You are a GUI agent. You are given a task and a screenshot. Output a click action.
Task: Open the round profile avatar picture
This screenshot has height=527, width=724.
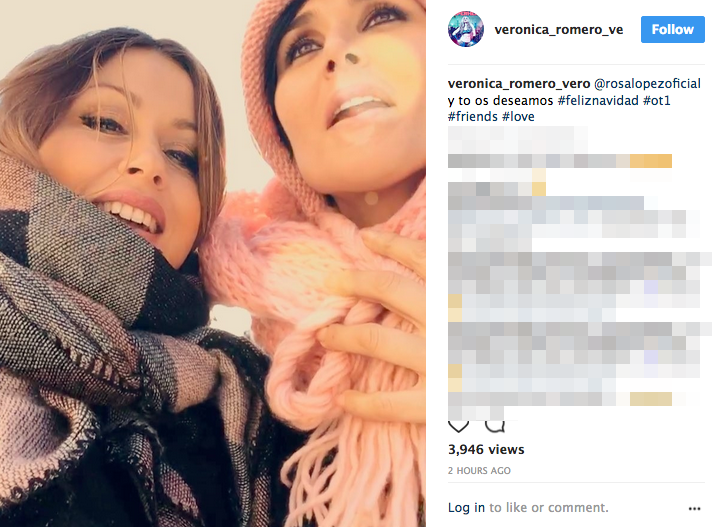[465, 29]
